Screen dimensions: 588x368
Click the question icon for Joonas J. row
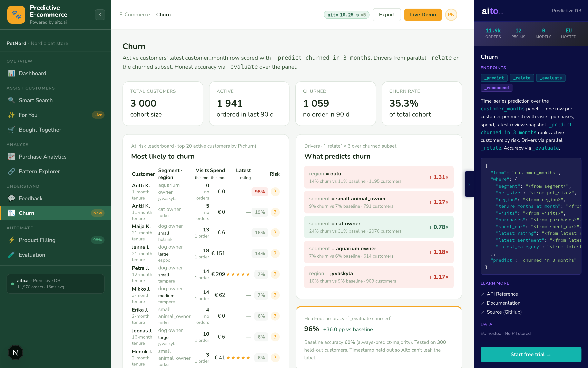pyautogui.click(x=275, y=337)
